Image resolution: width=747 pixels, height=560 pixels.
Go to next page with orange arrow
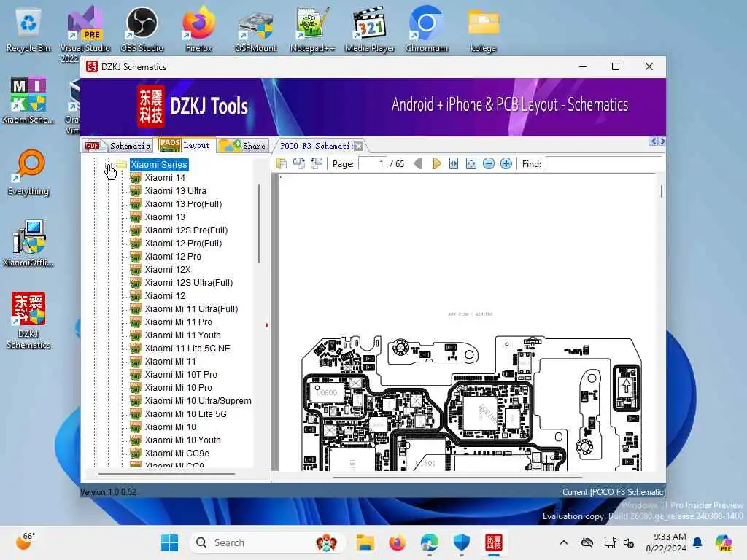pyautogui.click(x=436, y=164)
